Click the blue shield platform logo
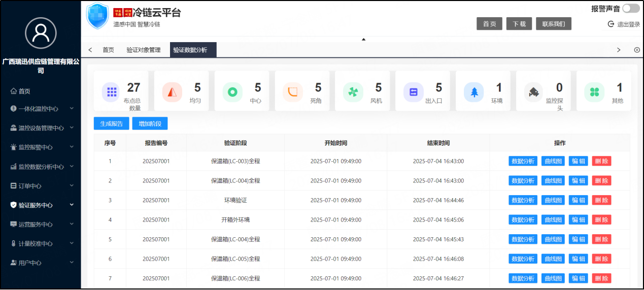The width and height of the screenshot is (644, 290). [97, 16]
